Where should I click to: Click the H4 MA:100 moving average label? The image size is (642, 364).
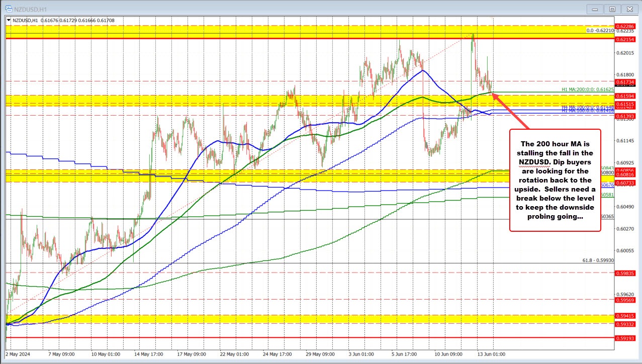[587, 107]
